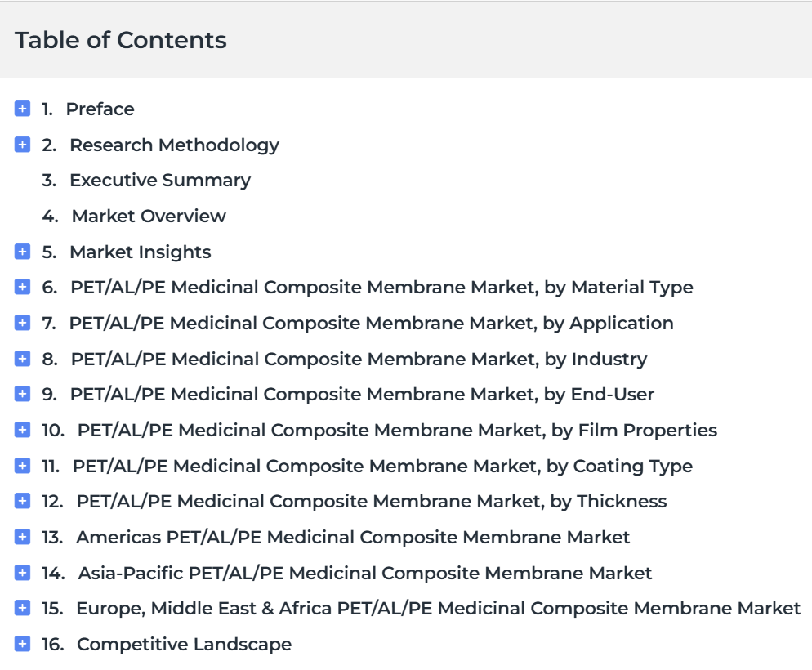The width and height of the screenshot is (812, 670).
Task: Click the Competitive Landscape title text
Action: pos(185,644)
